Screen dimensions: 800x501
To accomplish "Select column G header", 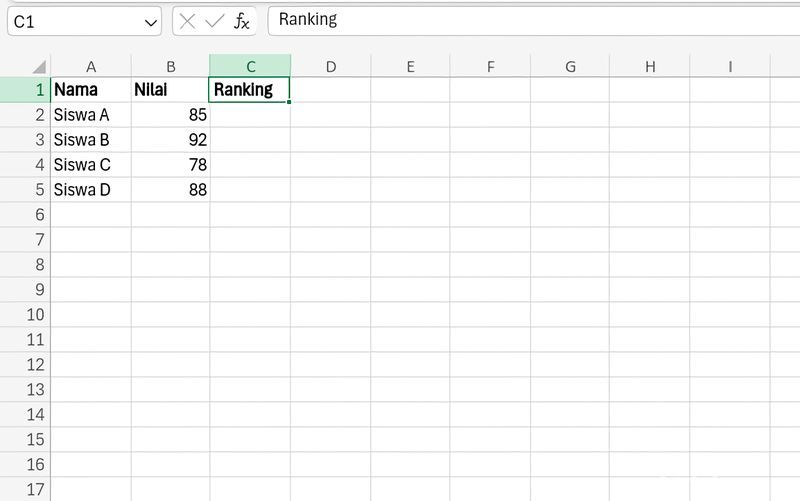I will pos(570,66).
